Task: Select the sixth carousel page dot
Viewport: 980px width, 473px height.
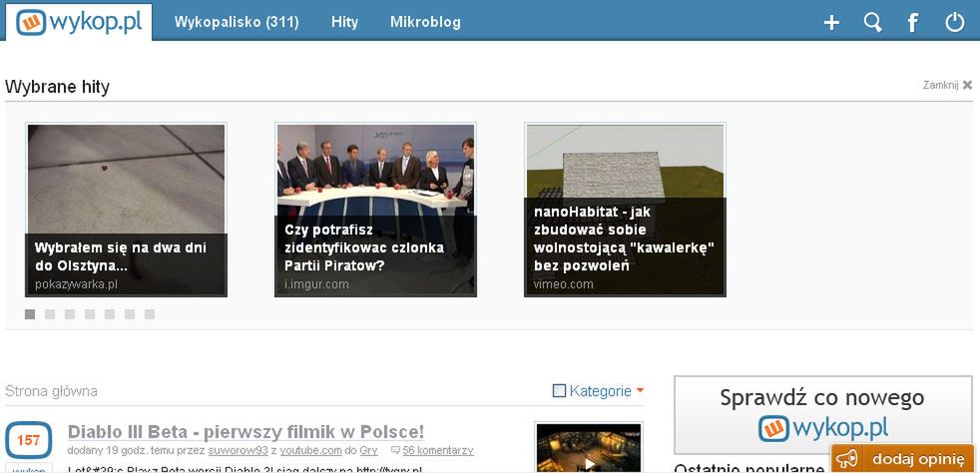Action: [130, 314]
